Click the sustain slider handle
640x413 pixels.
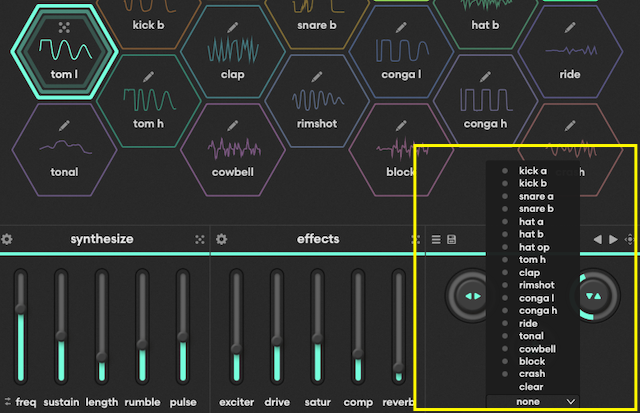point(61,336)
